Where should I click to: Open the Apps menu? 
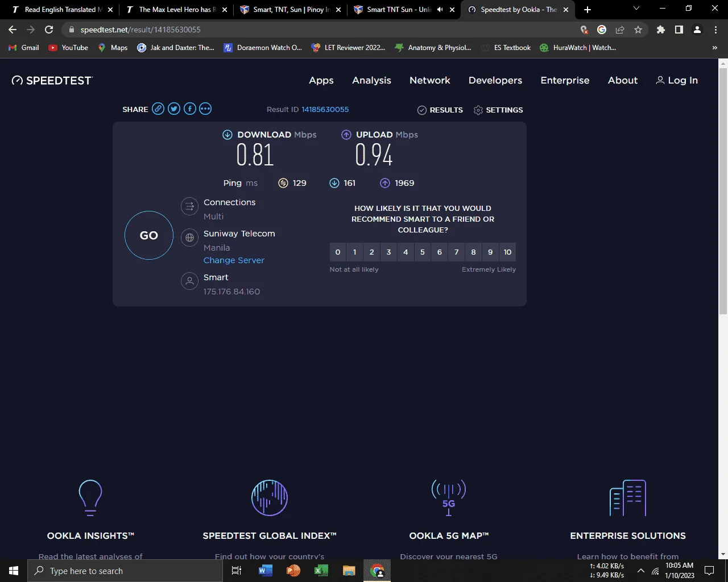tap(321, 81)
